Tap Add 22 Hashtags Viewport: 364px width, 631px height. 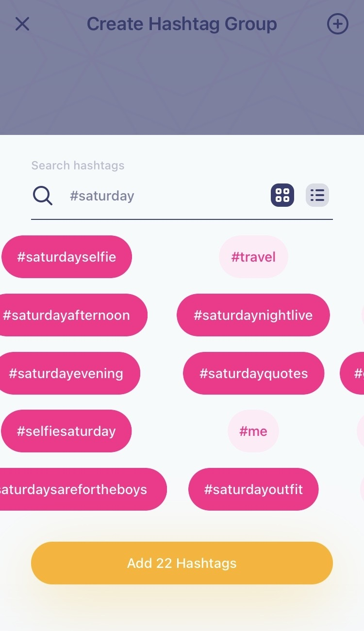coord(182,563)
